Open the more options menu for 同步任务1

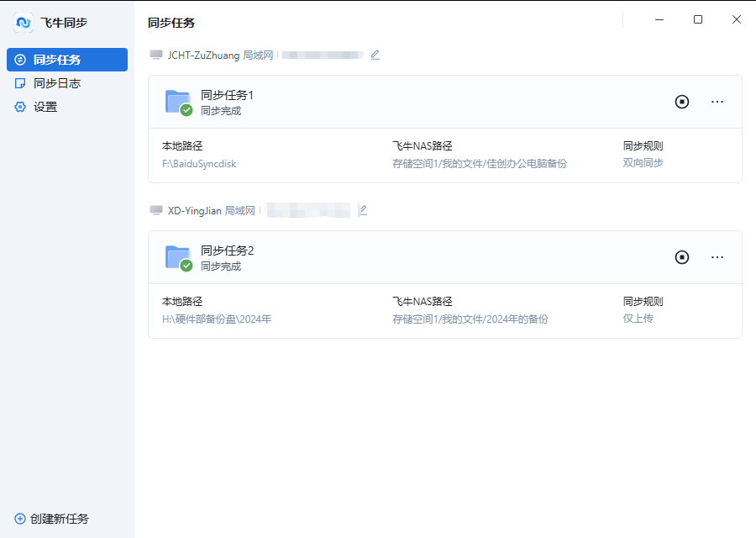[717, 102]
